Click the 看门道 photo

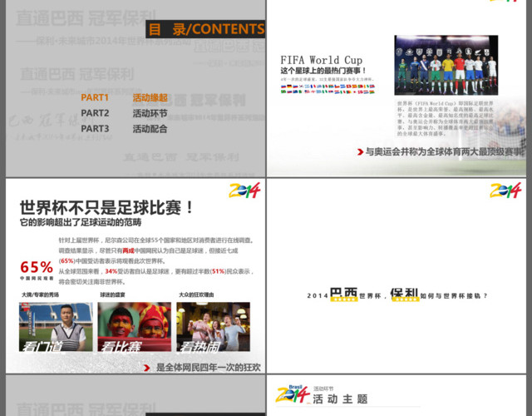(x=56, y=327)
